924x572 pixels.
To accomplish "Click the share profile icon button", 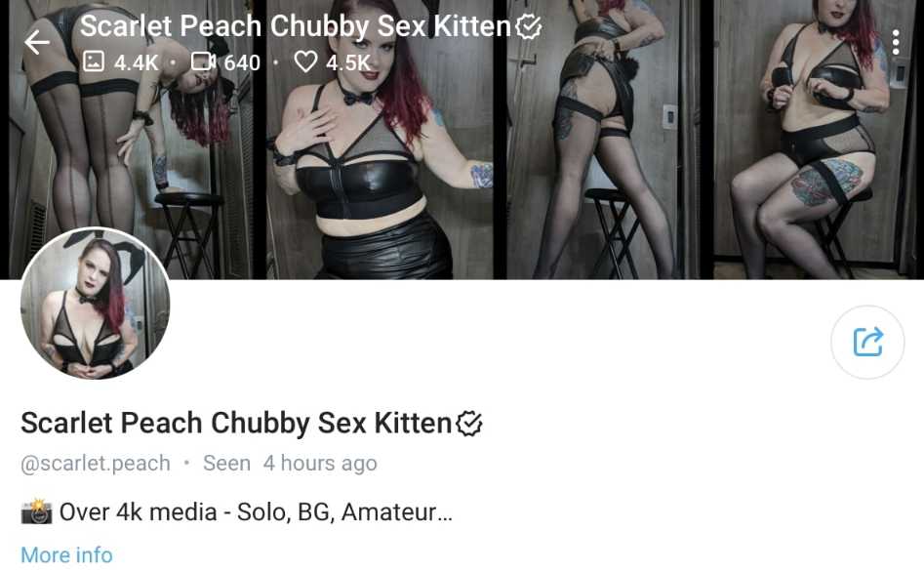I will coord(867,342).
